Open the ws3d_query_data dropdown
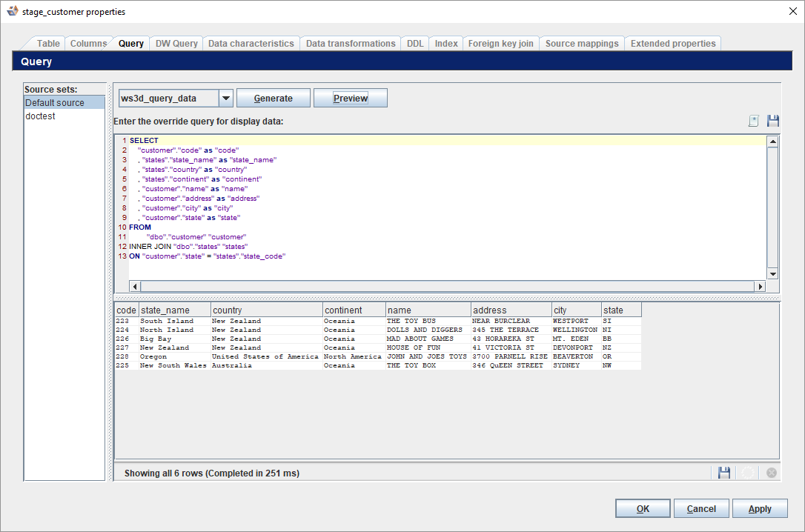This screenshot has width=805, height=532. point(226,99)
